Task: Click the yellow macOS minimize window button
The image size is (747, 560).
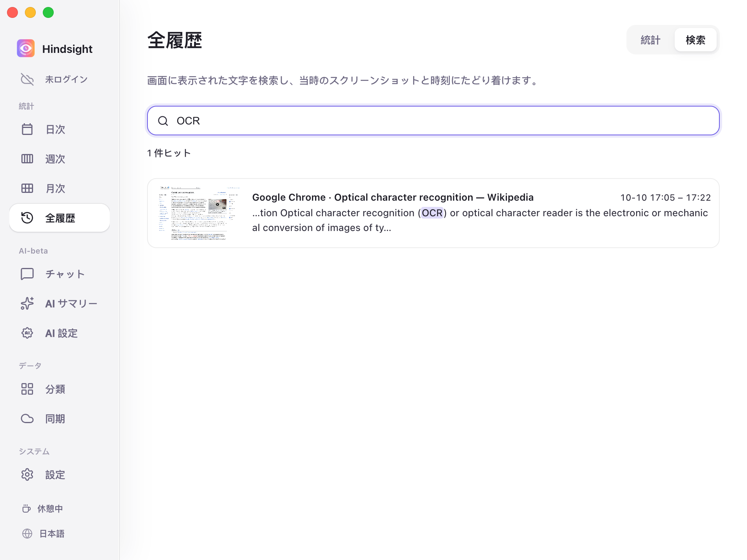Action: 30,12
